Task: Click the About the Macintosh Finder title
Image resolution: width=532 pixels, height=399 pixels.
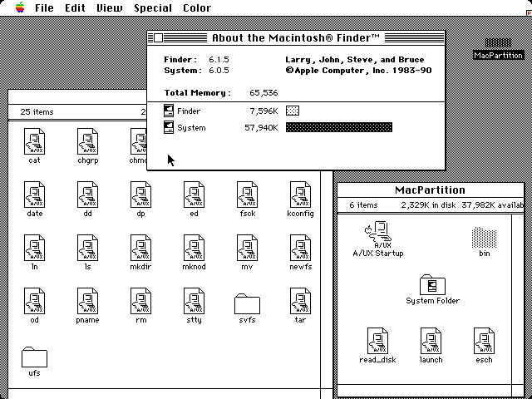Action: tap(296, 37)
